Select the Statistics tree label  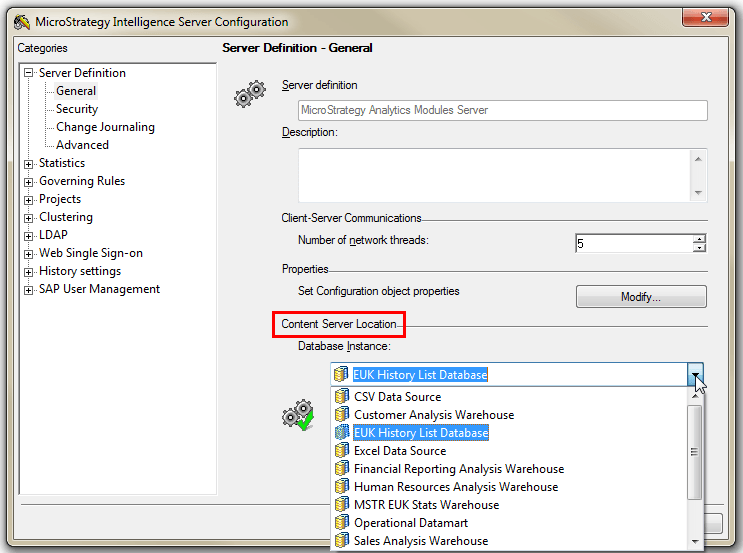pos(62,163)
